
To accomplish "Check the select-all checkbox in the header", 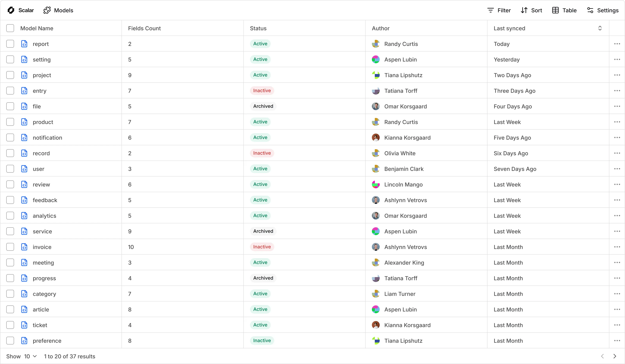I will click(10, 28).
